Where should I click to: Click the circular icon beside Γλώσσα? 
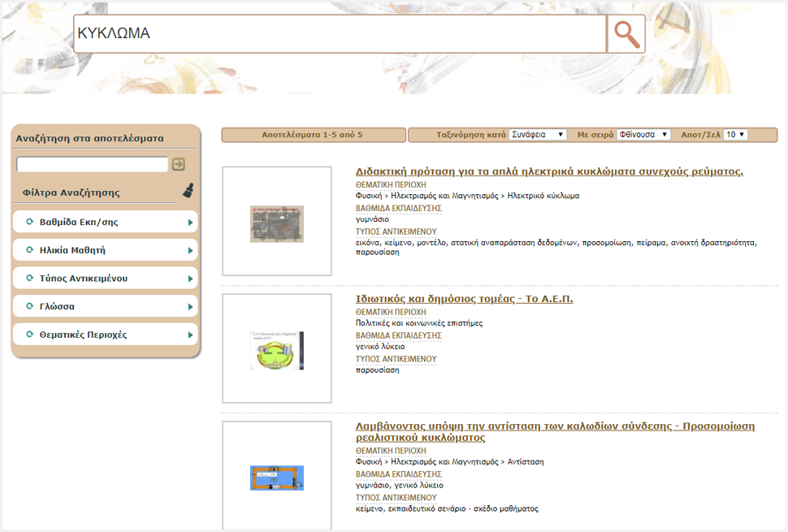pyautogui.click(x=30, y=307)
